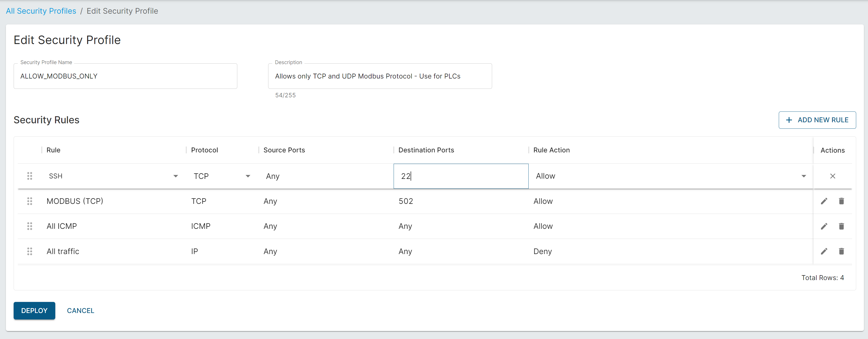Delete the MODBUS (TCP) rule
Screen dimensions: 868x339
(841, 201)
